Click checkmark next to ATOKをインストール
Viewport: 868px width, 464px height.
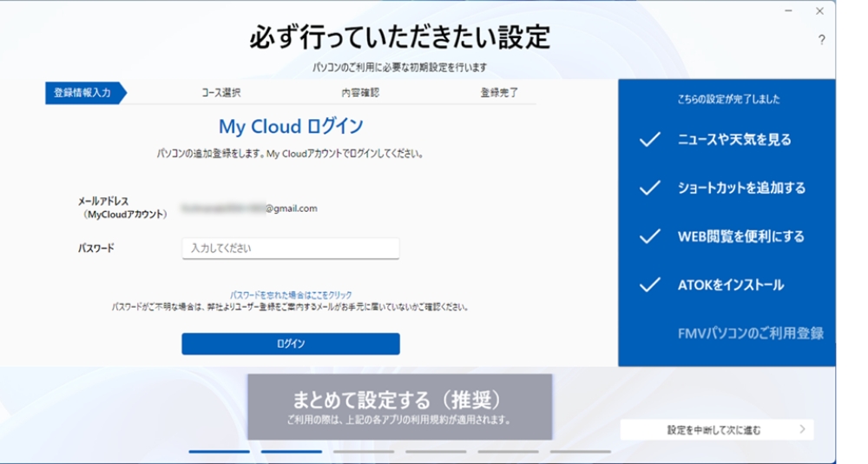650,285
